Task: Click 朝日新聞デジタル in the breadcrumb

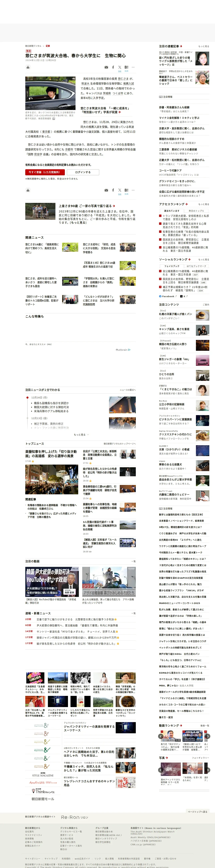Action: click(x=33, y=46)
